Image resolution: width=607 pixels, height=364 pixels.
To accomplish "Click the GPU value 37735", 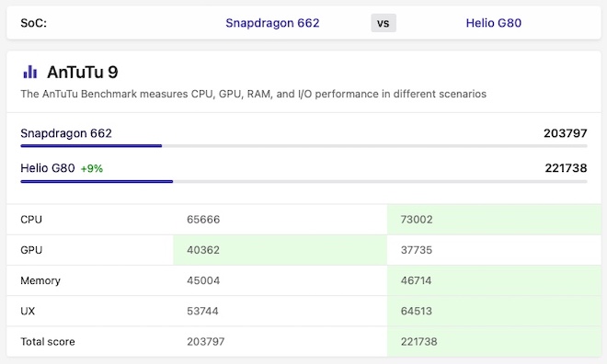I will (x=416, y=250).
